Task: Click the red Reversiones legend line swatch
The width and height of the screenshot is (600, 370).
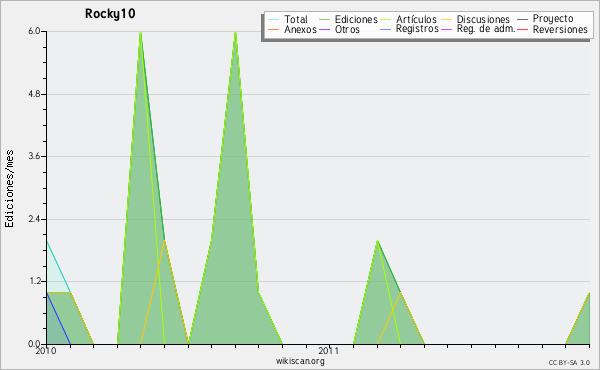Action: coord(523,29)
